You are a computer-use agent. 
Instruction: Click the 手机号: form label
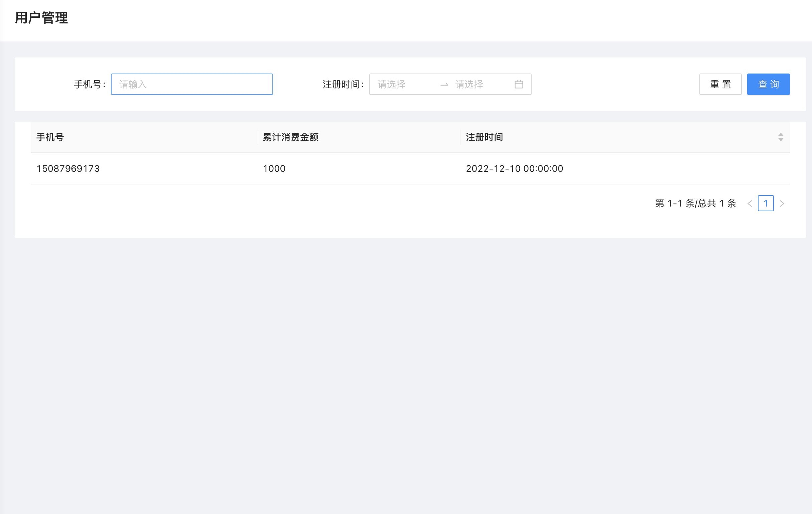point(90,84)
